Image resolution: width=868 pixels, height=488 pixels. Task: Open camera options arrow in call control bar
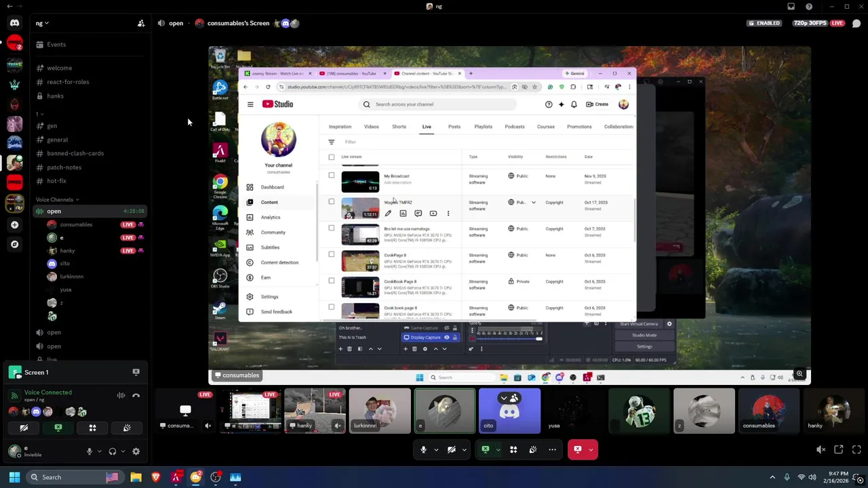point(464,449)
